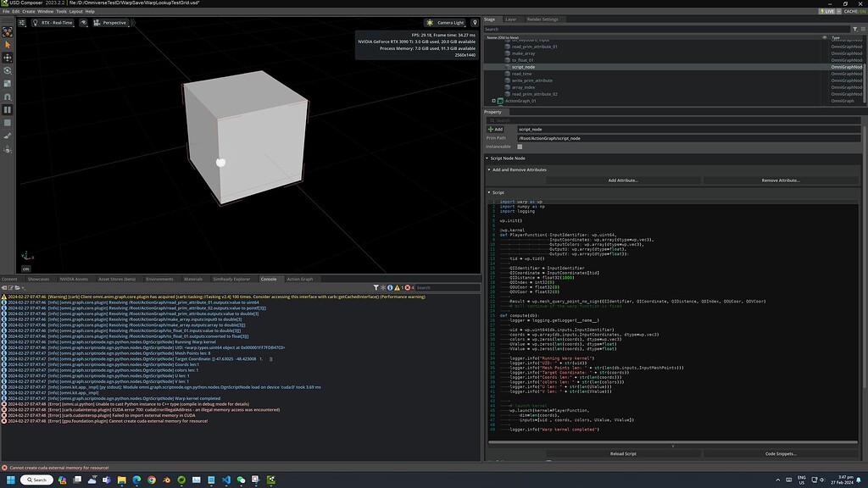Image resolution: width=868 pixels, height=488 pixels.
Task: Open the RTX - Real-Time renderer dropdown
Action: point(59,23)
